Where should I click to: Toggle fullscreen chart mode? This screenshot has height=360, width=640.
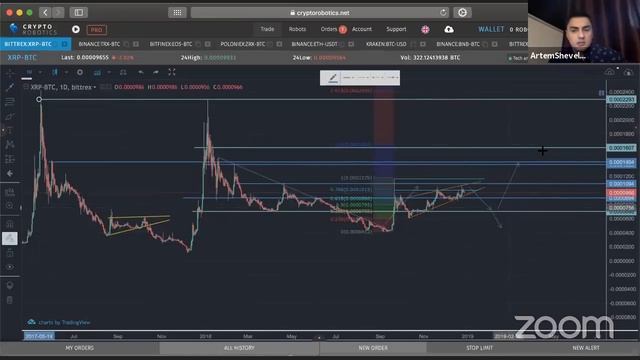pos(172,72)
